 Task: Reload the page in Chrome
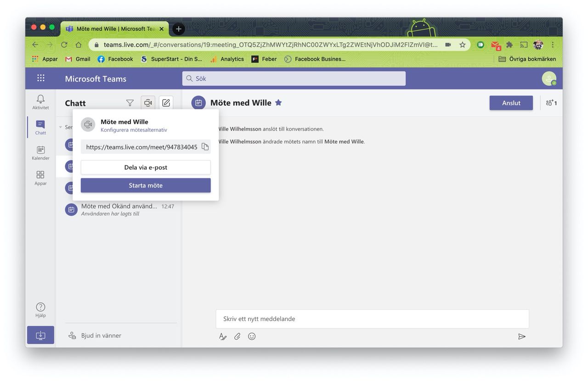pyautogui.click(x=64, y=45)
